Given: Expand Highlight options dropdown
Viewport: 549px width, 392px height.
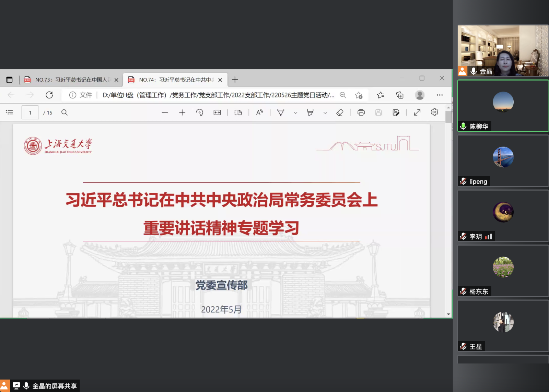Looking at the screenshot, I should click(325, 112).
